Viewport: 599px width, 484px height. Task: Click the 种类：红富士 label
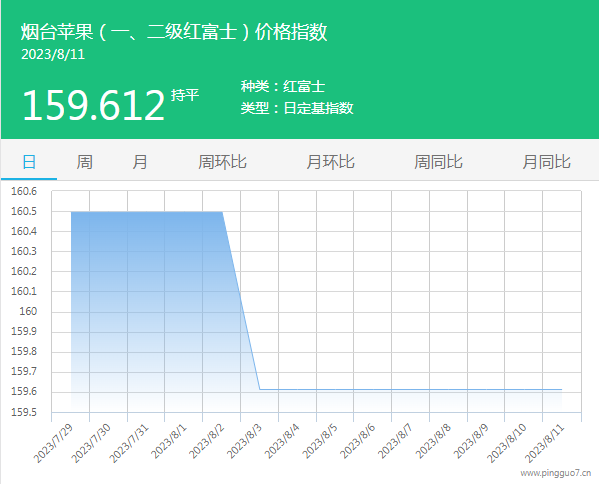[x=283, y=86]
